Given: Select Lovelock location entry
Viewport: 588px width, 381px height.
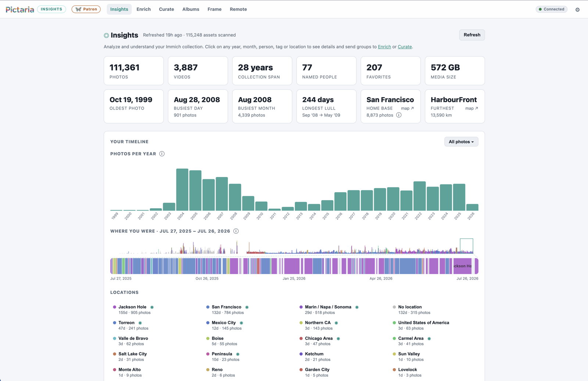Looking at the screenshot, I should [x=407, y=373].
